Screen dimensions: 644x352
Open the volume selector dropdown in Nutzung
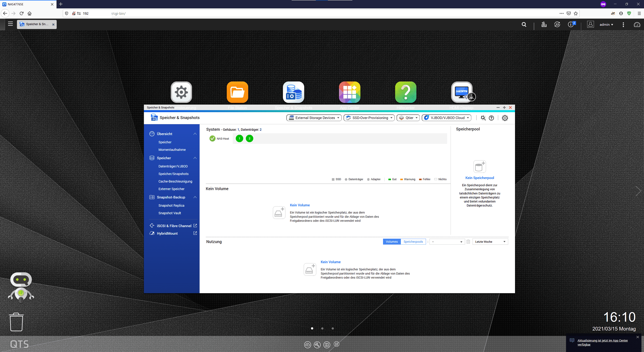click(x=447, y=242)
